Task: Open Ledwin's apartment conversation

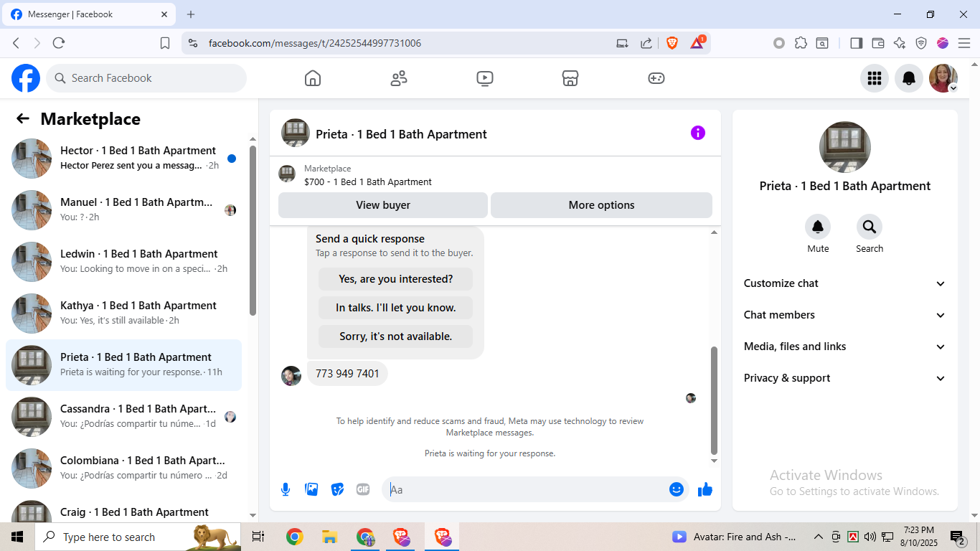Action: point(123,262)
